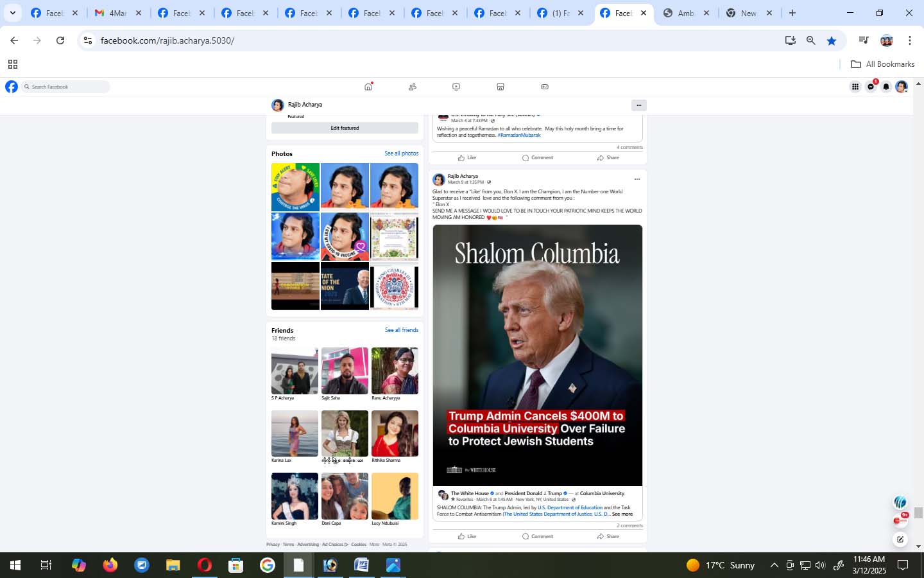Open File Explorer from taskbar
924x578 pixels.
click(x=173, y=565)
